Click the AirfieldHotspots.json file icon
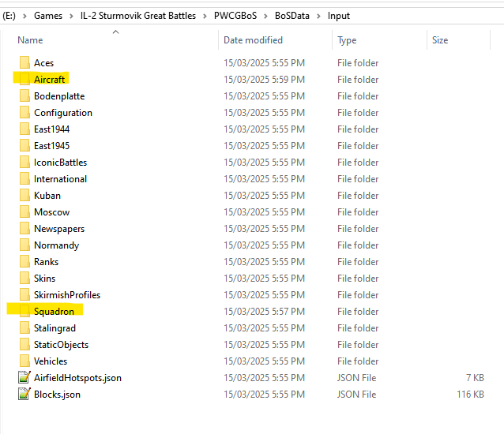The image size is (504, 434). (x=24, y=377)
